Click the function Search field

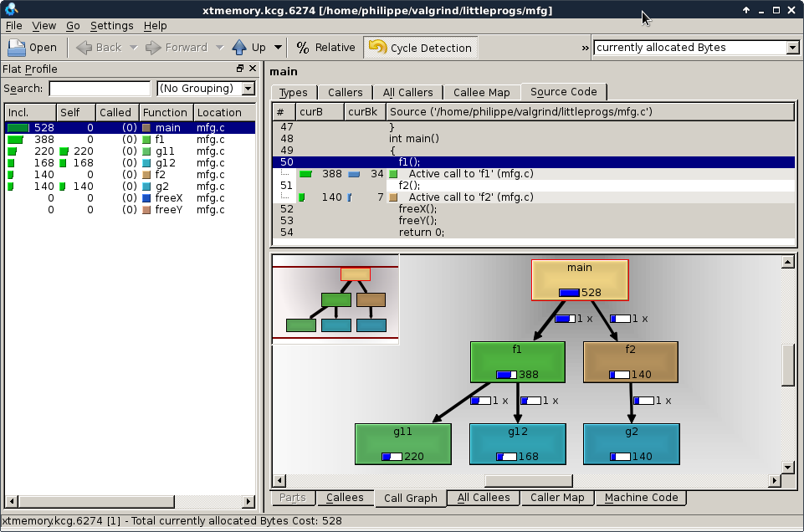(x=100, y=89)
